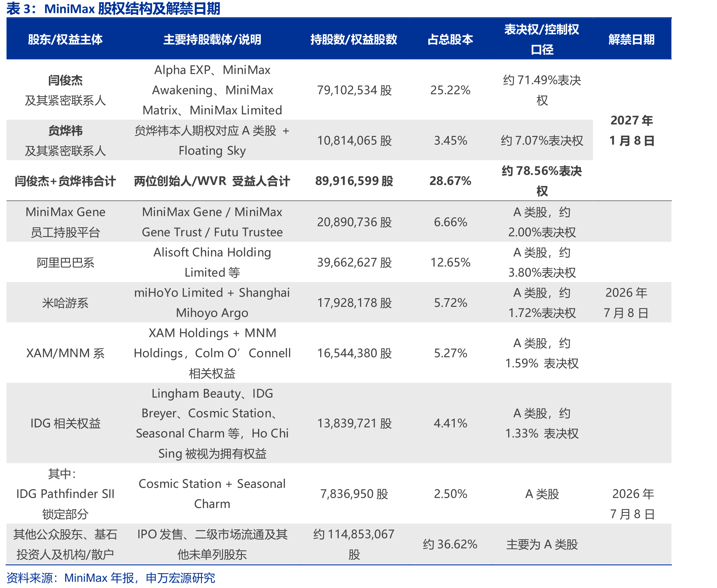Click the cell '79,102,534 股'

click(x=354, y=90)
